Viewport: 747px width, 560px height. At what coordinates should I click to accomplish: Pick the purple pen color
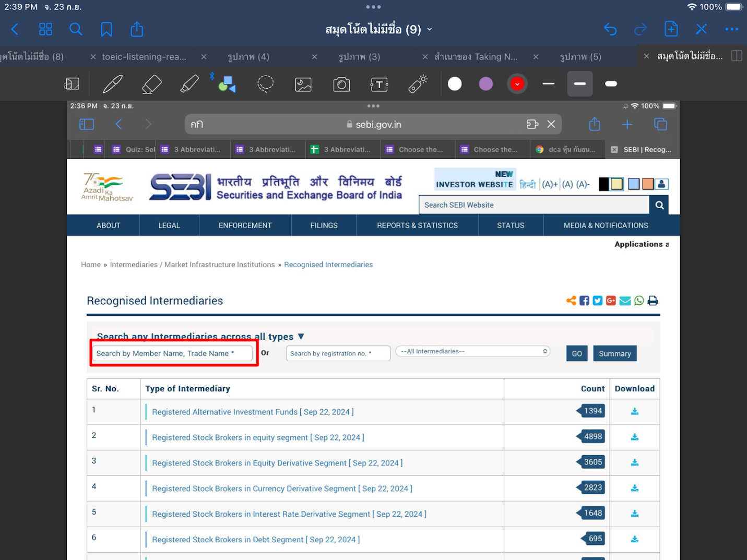[x=485, y=84]
